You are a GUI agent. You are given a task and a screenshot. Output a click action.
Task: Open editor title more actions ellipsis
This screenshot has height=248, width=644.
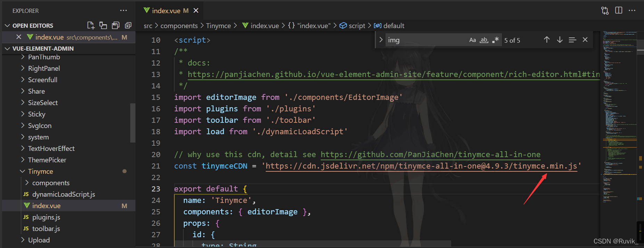[632, 10]
